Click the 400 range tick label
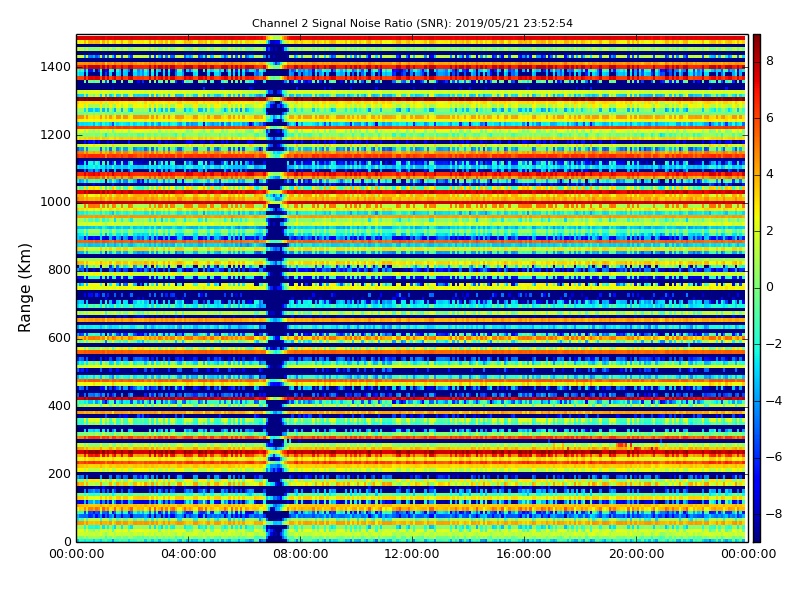 59,406
